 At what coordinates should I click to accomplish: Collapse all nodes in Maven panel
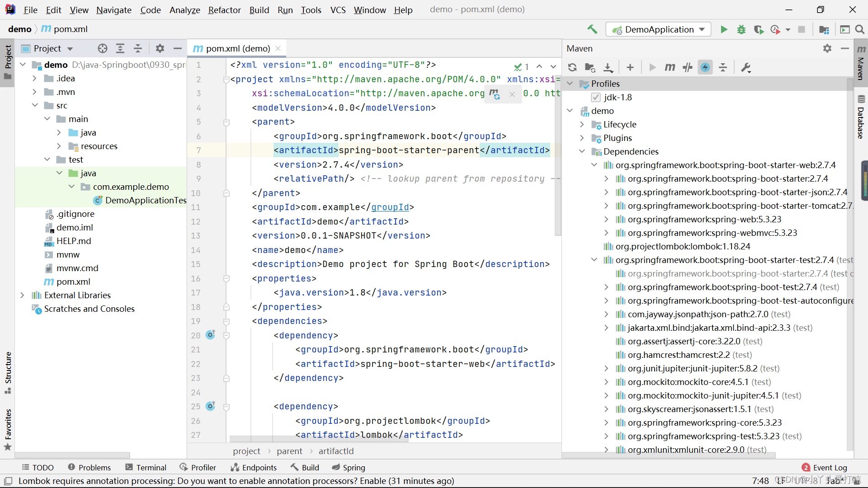coord(723,67)
